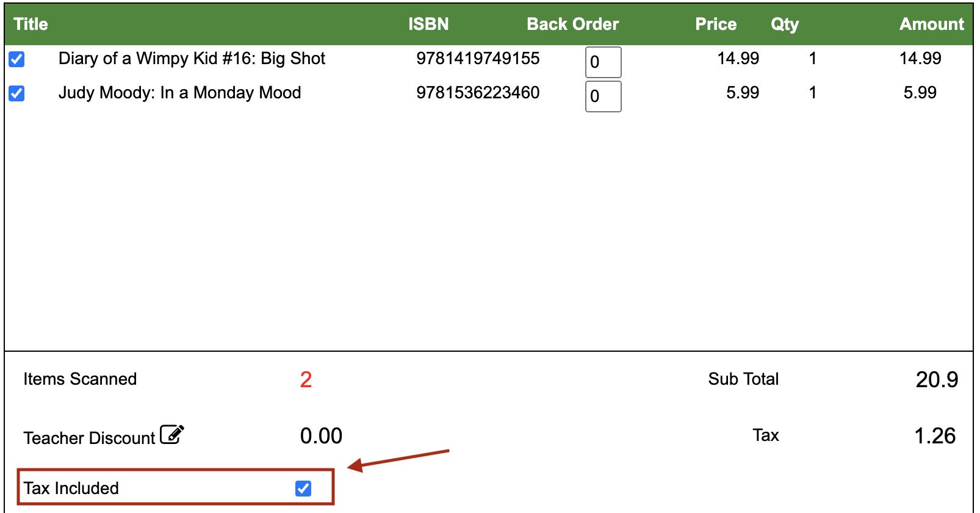Image resolution: width=980 pixels, height=513 pixels.
Task: Edit Back Order quantity for Wimpy Kid
Action: coord(603,62)
